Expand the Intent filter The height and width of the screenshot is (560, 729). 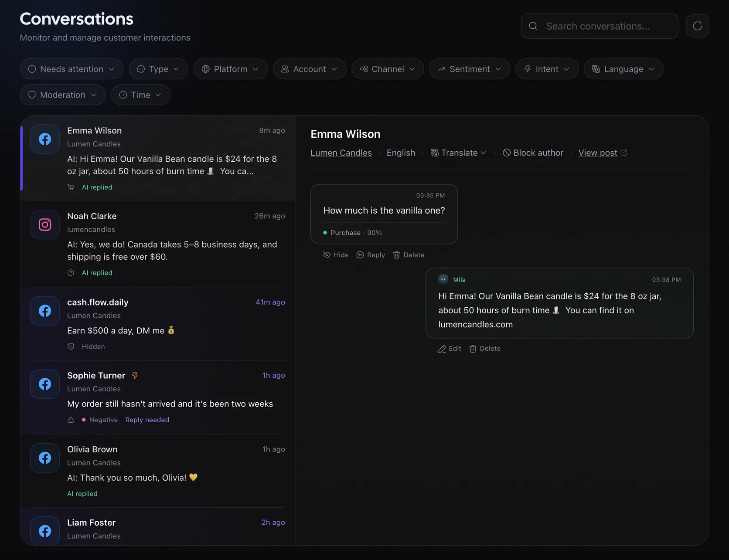pyautogui.click(x=547, y=69)
